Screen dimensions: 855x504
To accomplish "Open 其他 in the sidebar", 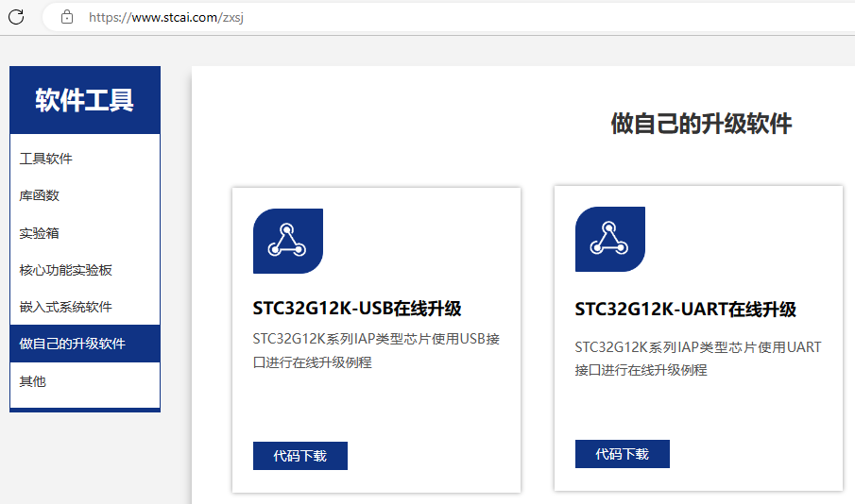I will point(33,381).
